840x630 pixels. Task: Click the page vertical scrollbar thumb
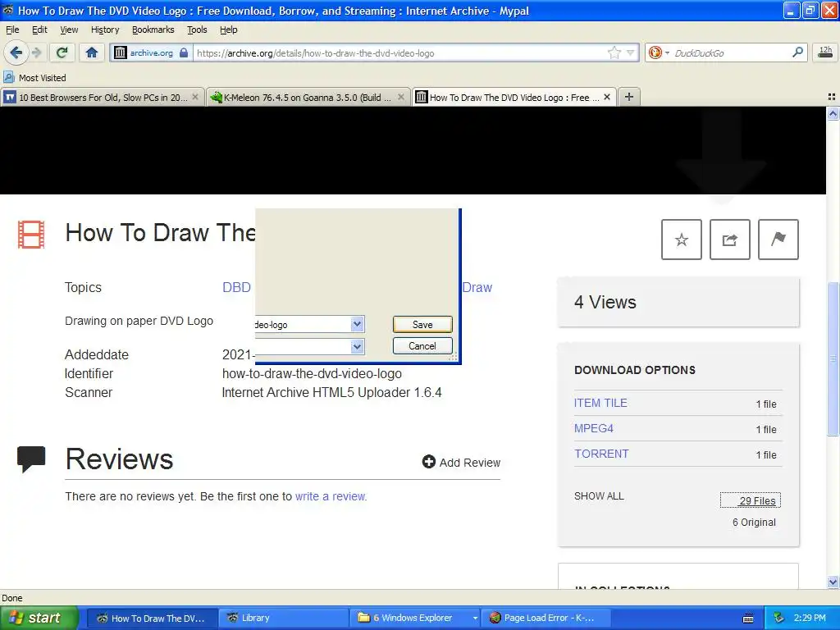[833, 358]
